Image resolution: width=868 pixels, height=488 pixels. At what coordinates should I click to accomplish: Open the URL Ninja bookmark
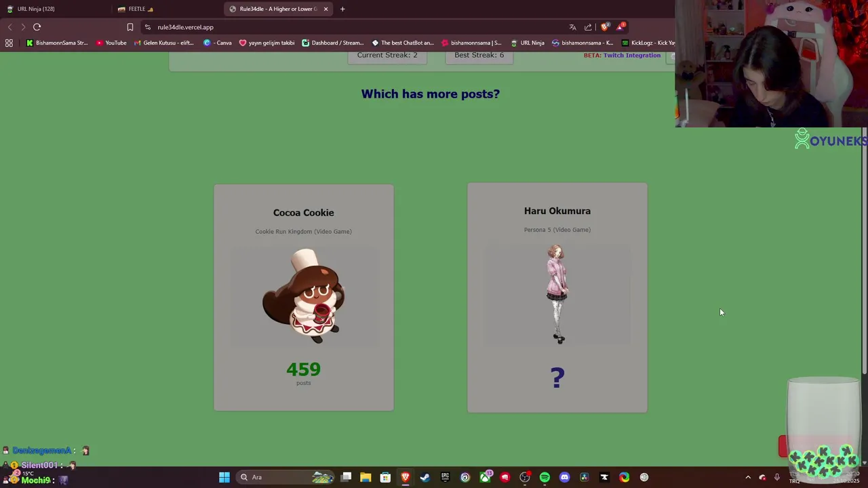(x=528, y=43)
